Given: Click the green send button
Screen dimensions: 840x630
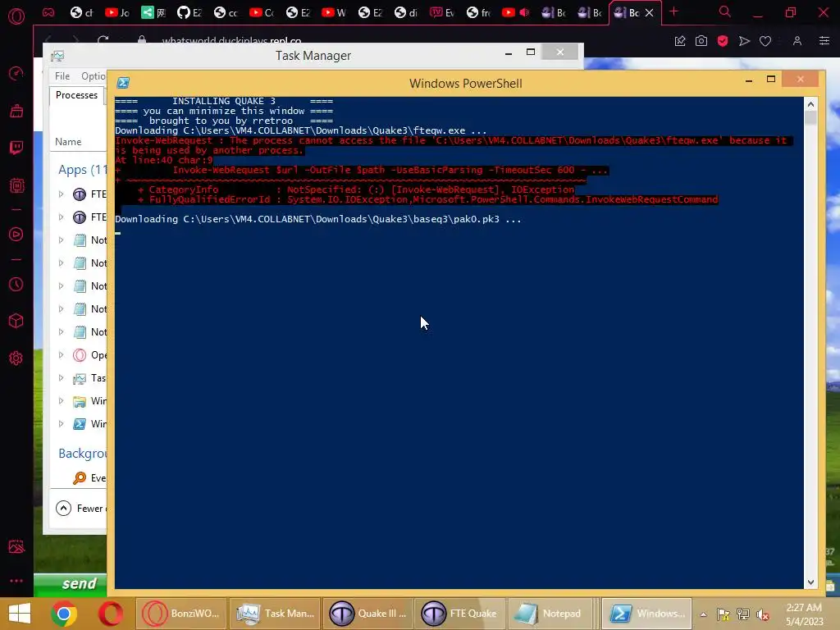Looking at the screenshot, I should pos(72,584).
